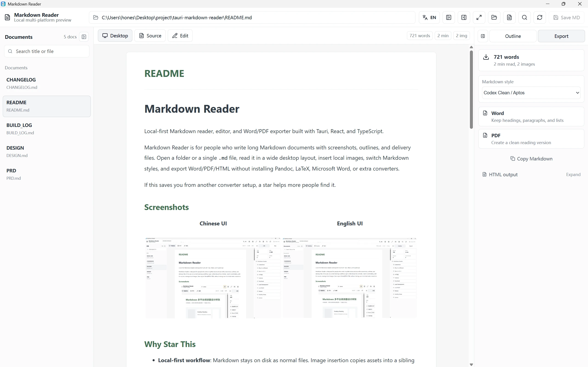This screenshot has height=367, width=588.
Task: Restore the window with the title bar button
Action: click(x=563, y=4)
